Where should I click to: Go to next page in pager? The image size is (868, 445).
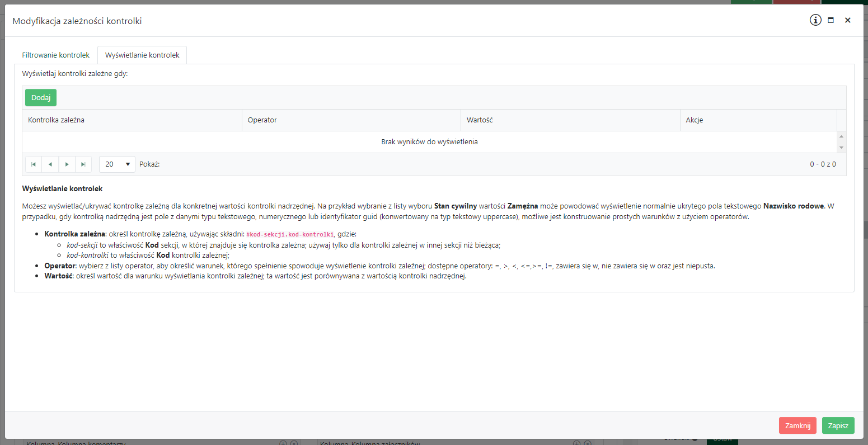(67, 164)
